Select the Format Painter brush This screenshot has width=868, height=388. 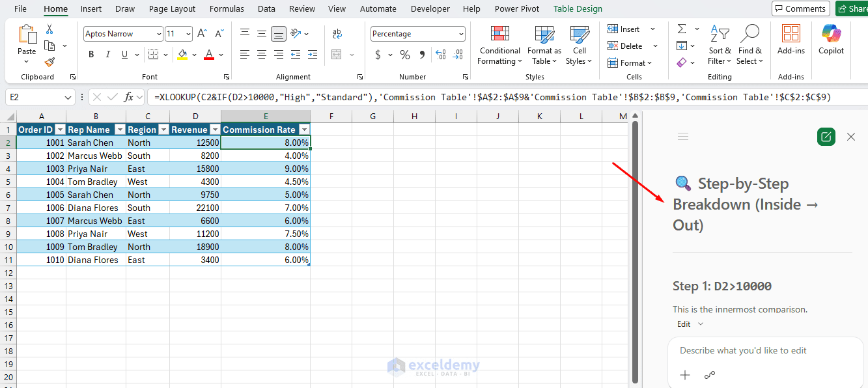49,62
